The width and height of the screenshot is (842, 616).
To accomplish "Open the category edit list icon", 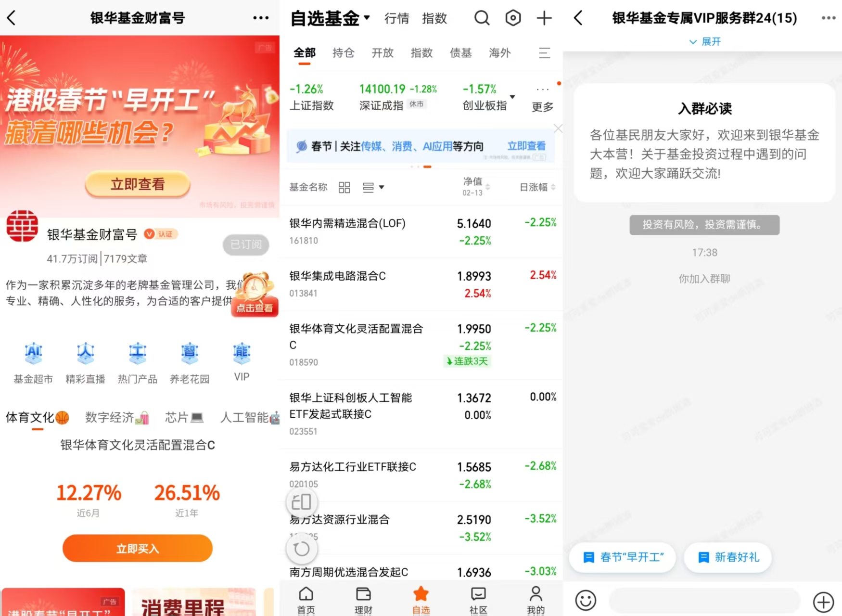I will 544,53.
